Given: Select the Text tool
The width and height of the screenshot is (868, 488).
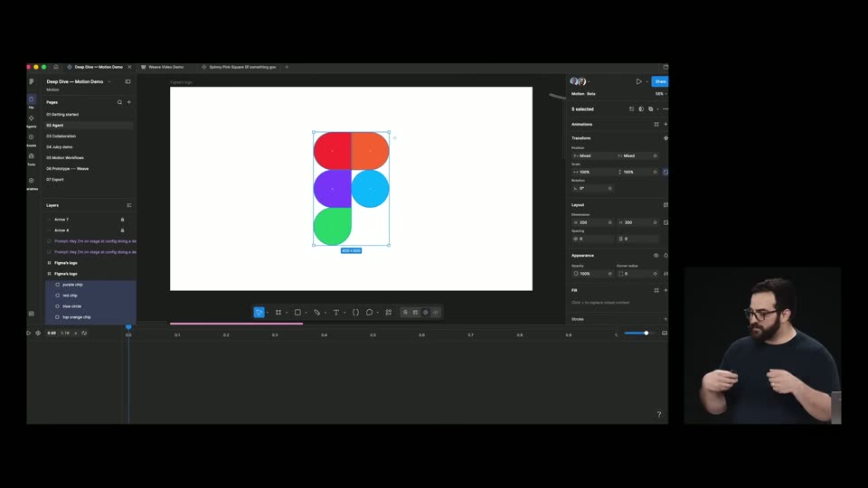Looking at the screenshot, I should click(336, 313).
